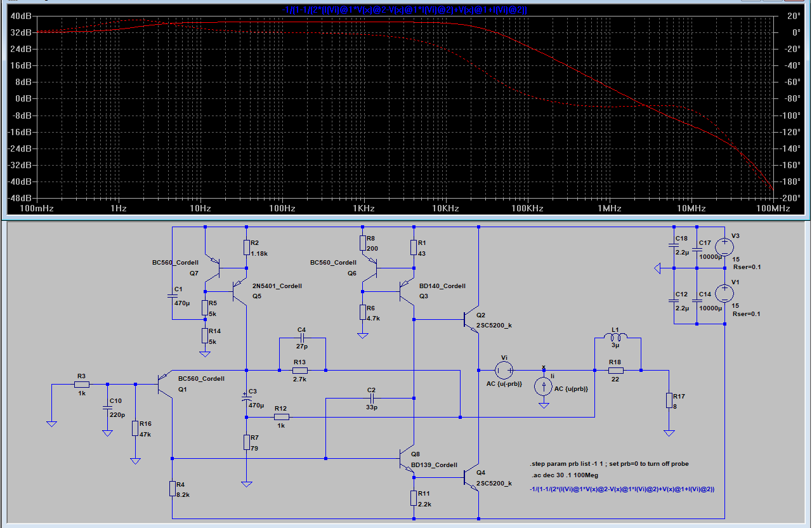Screen dimensions: 812x528
Task: Click the Ii current source symbol
Action: [x=544, y=386]
